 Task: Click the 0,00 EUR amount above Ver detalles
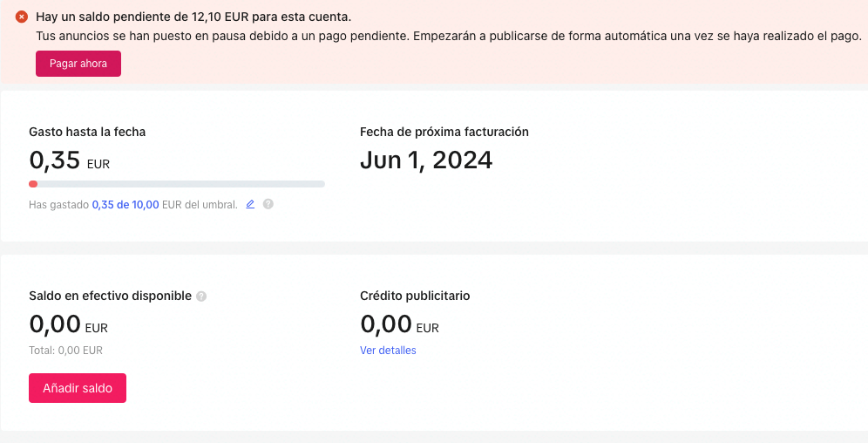coord(399,325)
